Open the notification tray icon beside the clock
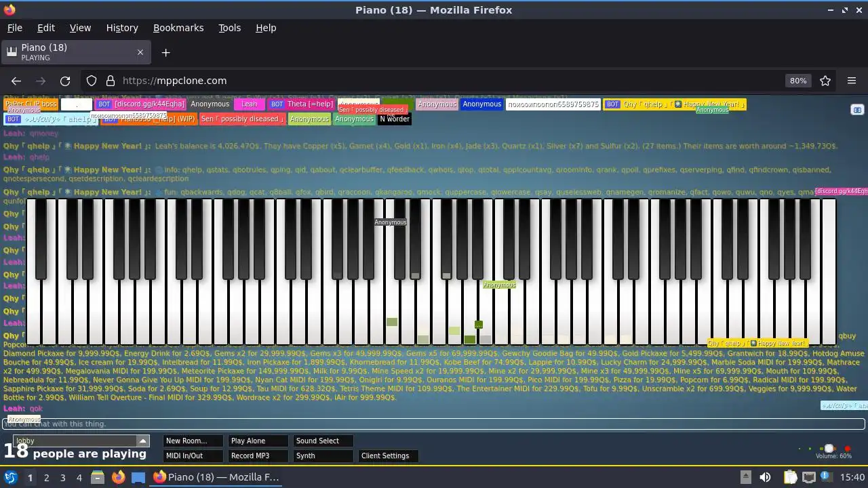The height and width of the screenshot is (488, 868). click(x=826, y=477)
